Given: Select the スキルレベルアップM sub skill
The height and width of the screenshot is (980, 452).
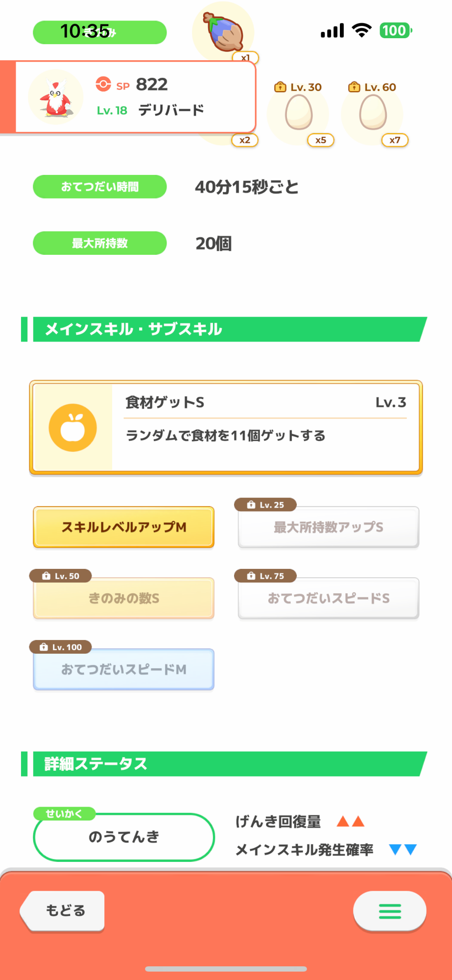Looking at the screenshot, I should click(124, 527).
